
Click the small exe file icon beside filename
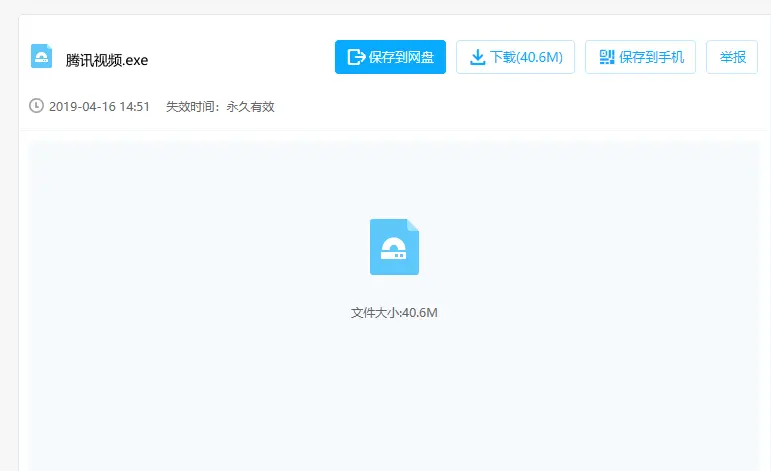41,57
